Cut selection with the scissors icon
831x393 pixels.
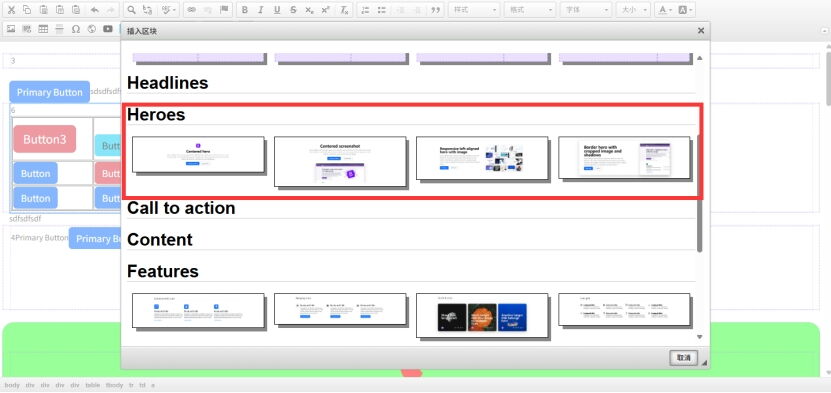(11, 10)
